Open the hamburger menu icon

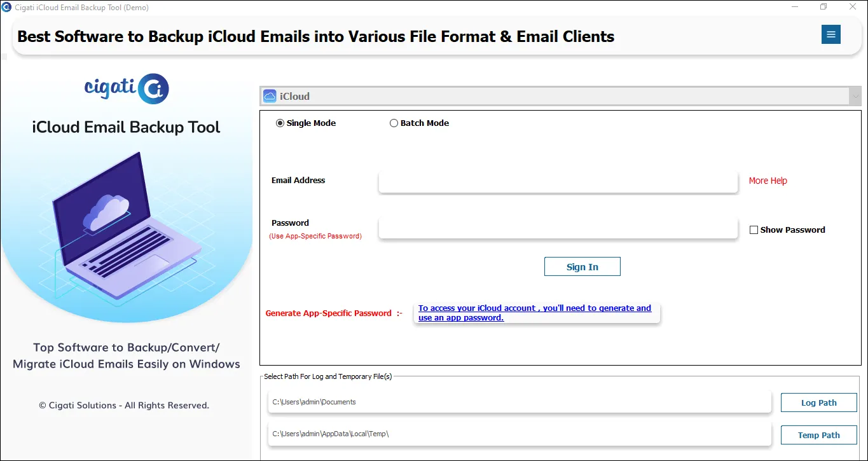(x=830, y=34)
